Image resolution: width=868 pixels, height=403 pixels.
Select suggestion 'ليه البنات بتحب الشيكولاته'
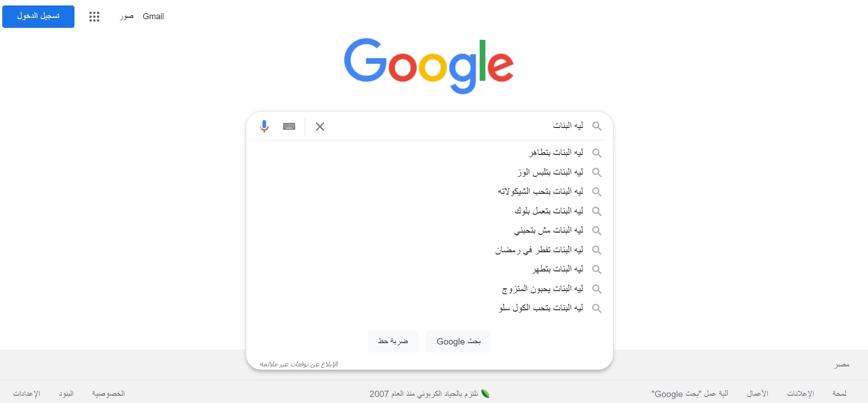click(540, 191)
